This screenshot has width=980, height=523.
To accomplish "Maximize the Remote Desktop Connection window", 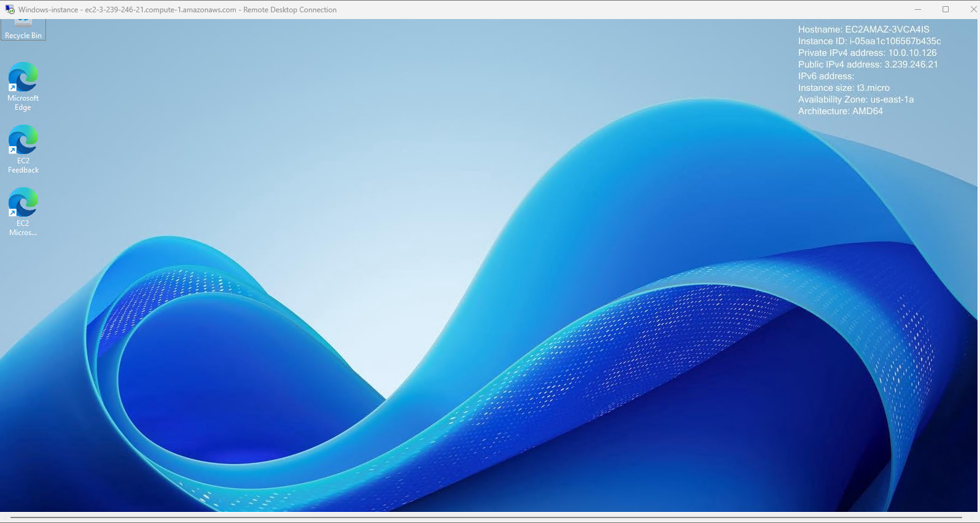I will tap(946, 9).
